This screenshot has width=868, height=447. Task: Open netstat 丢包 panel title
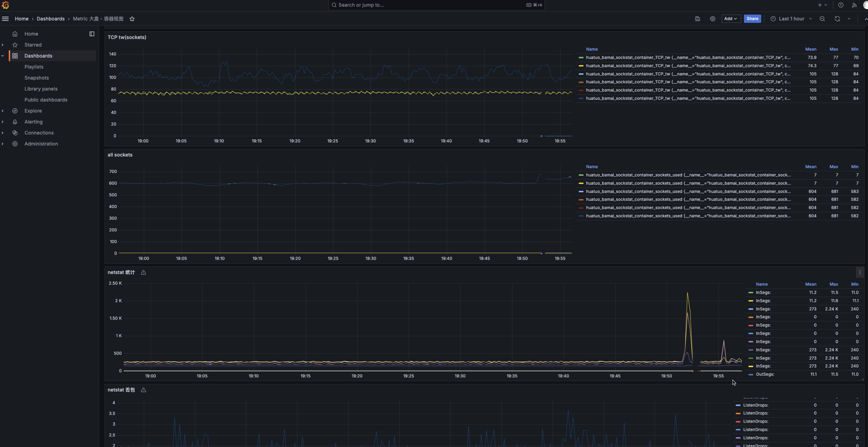121,390
